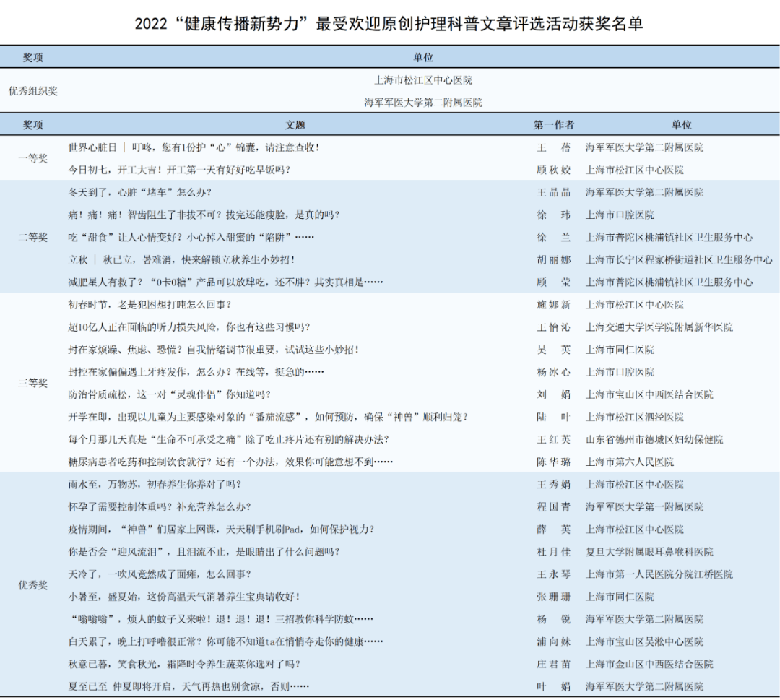The image size is (780, 700).
Task: Click article '"嗡嗡嗡"，烦人的蚊子又来啦'
Action: point(221,619)
